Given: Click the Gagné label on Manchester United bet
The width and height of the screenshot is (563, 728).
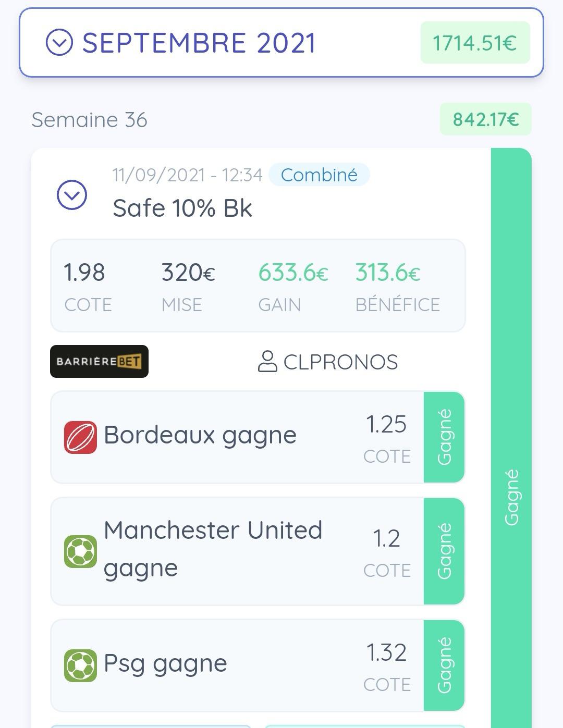Looking at the screenshot, I should pos(444,551).
